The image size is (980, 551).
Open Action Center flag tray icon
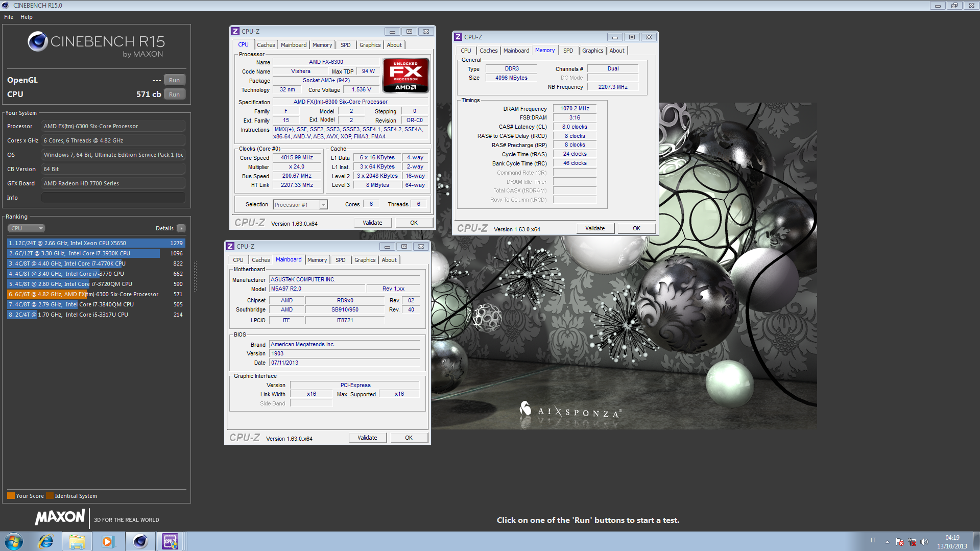pyautogui.click(x=900, y=542)
